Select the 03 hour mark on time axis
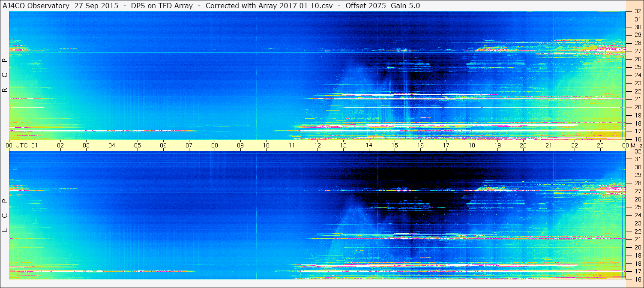 click(x=86, y=145)
